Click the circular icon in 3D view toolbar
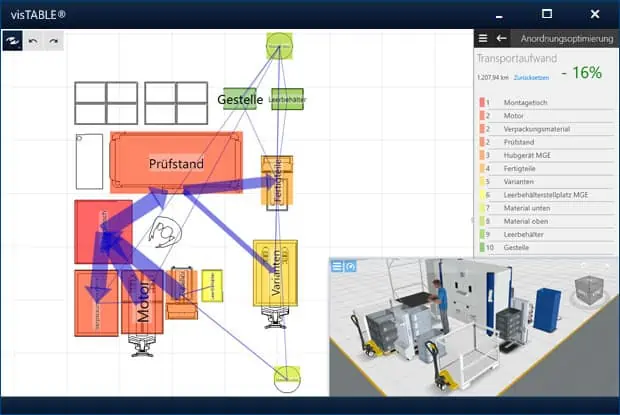The height and width of the screenshot is (415, 620). 350,266
